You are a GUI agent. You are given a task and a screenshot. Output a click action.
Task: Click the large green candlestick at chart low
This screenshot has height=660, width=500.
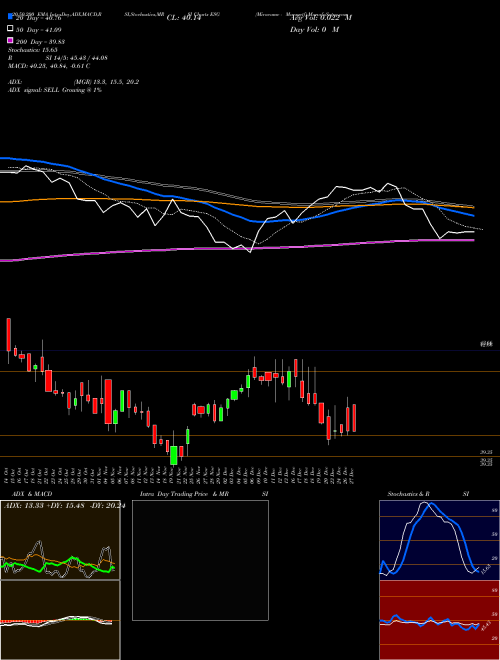coord(173,455)
